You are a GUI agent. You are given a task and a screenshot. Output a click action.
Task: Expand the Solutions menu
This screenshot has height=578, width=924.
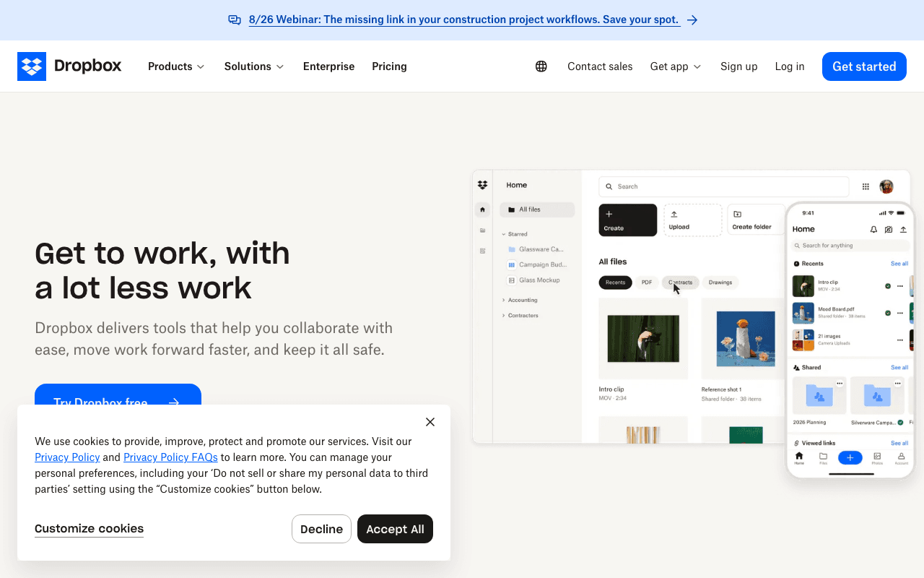(254, 66)
